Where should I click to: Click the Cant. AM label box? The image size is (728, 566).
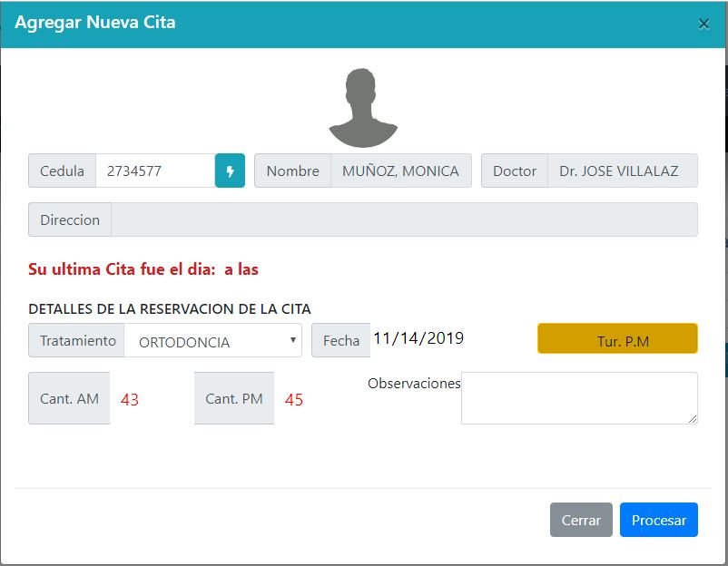[69, 398]
